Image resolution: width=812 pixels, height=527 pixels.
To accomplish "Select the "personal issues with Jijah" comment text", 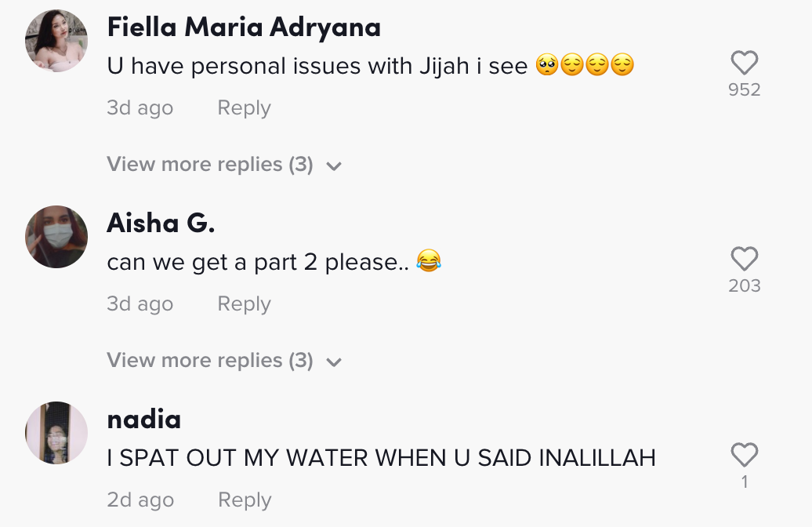I will point(317,67).
